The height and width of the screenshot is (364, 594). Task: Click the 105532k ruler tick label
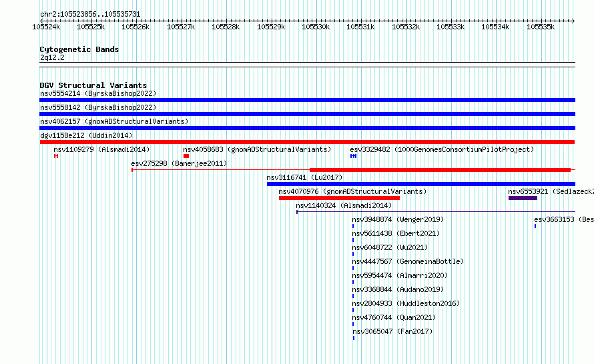[405, 27]
